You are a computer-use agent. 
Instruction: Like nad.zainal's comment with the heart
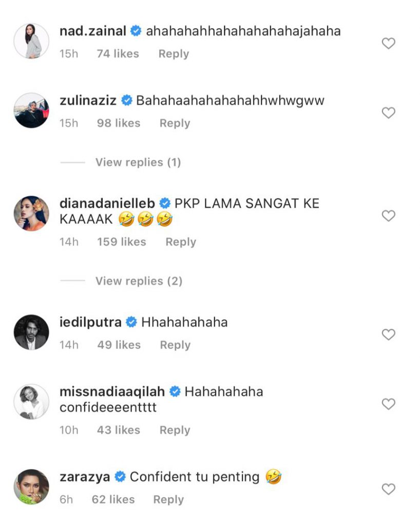coord(389,44)
